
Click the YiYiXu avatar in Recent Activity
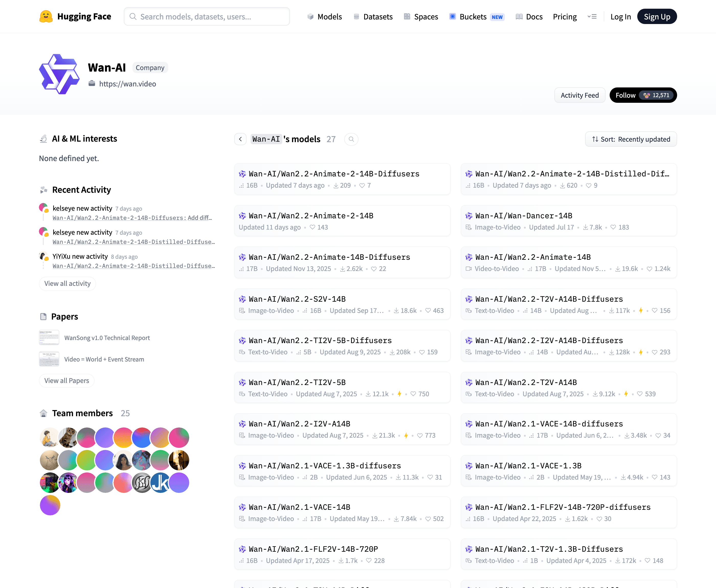click(43, 256)
